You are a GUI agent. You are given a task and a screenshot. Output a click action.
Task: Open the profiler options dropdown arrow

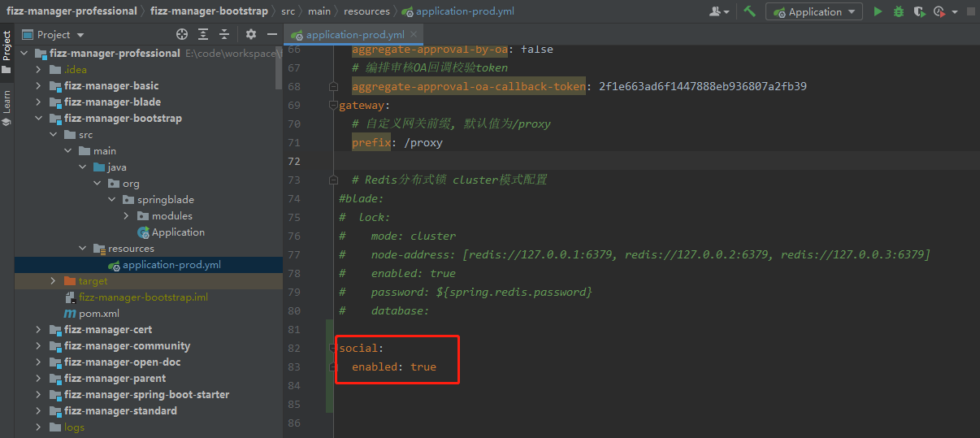coord(954,12)
